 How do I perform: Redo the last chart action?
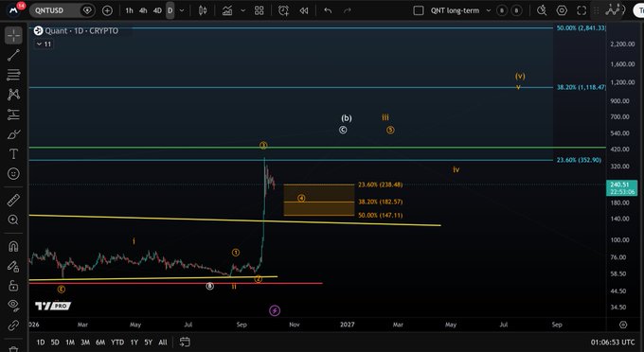point(348,10)
